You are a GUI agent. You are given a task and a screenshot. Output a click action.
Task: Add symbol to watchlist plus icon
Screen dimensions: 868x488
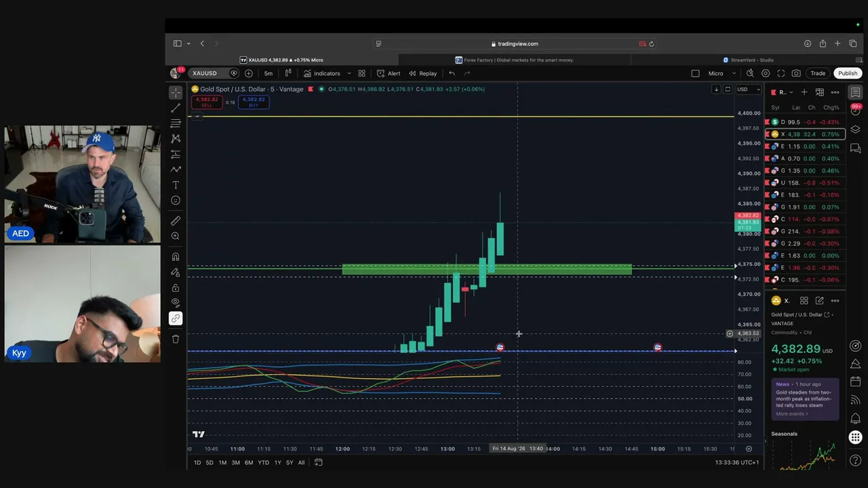point(804,92)
